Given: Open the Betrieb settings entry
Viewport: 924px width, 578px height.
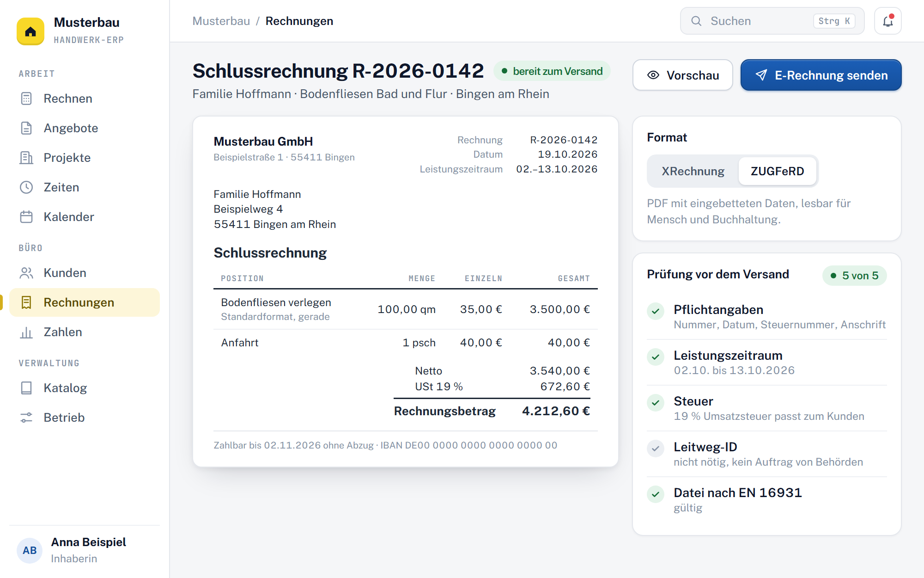Looking at the screenshot, I should [x=85, y=418].
